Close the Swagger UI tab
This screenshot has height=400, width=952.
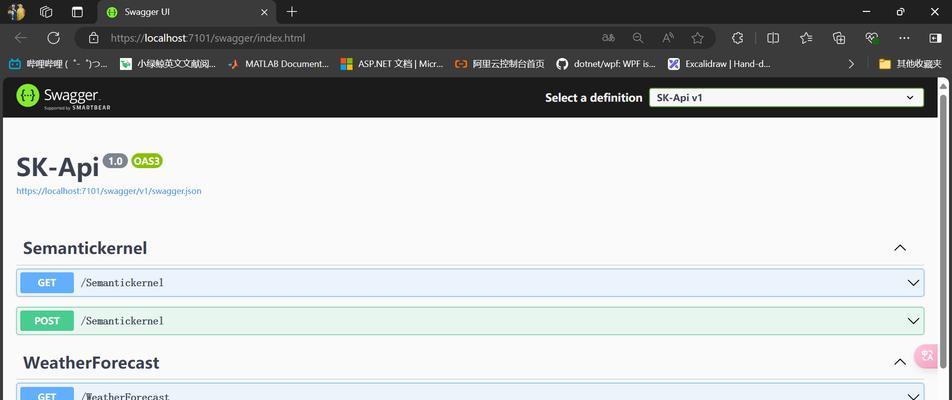coord(264,12)
